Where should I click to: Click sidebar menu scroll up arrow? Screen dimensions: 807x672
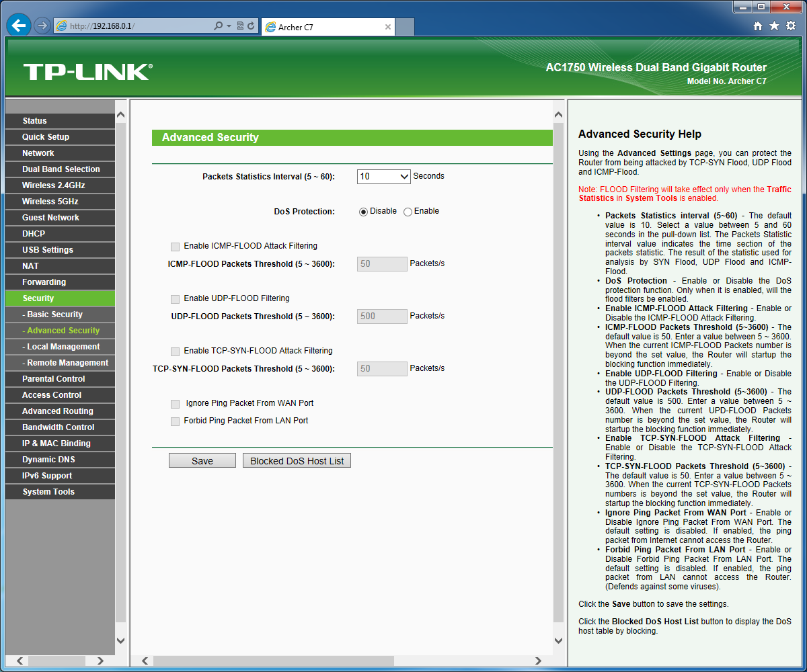click(x=121, y=115)
